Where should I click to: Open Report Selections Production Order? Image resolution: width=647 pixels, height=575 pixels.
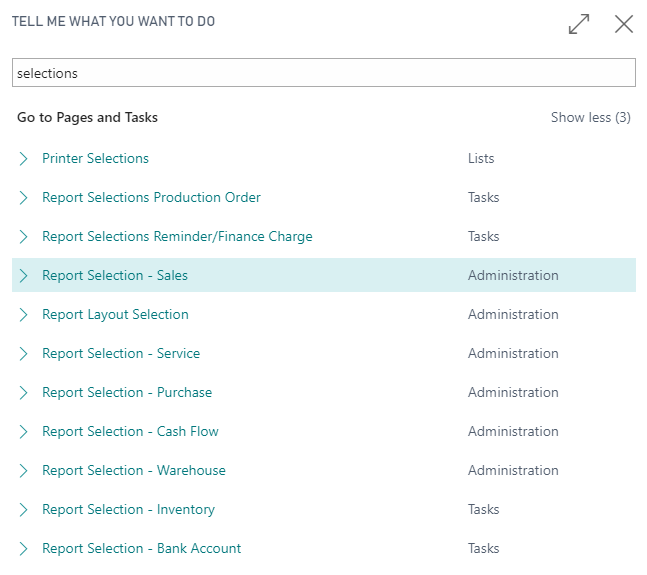pos(151,198)
